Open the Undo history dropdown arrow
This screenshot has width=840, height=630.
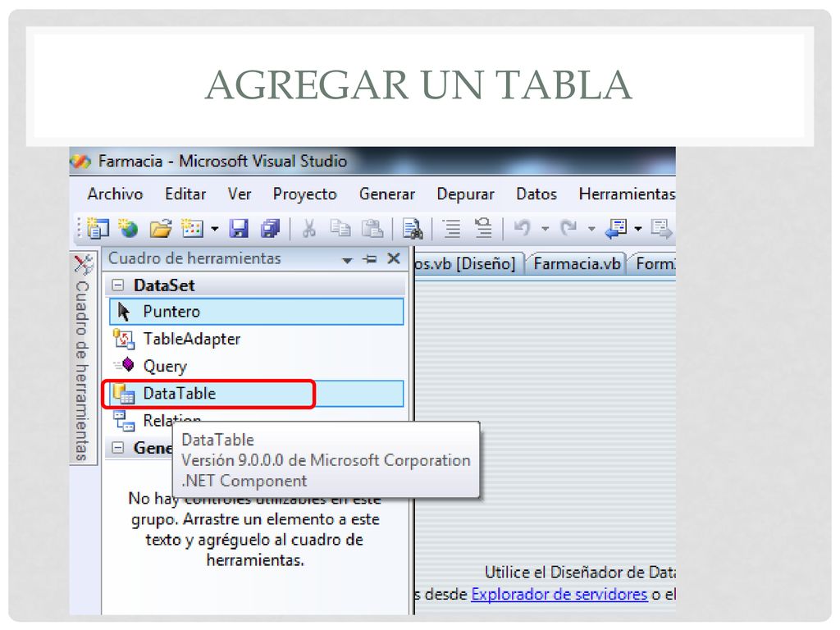pyautogui.click(x=545, y=230)
